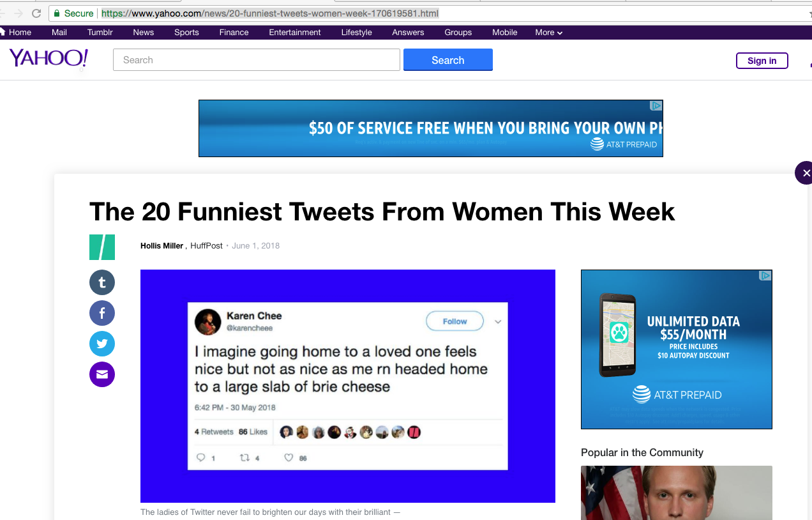The height and width of the screenshot is (520, 812).
Task: Share the article via the Twitter icon
Action: click(x=102, y=344)
